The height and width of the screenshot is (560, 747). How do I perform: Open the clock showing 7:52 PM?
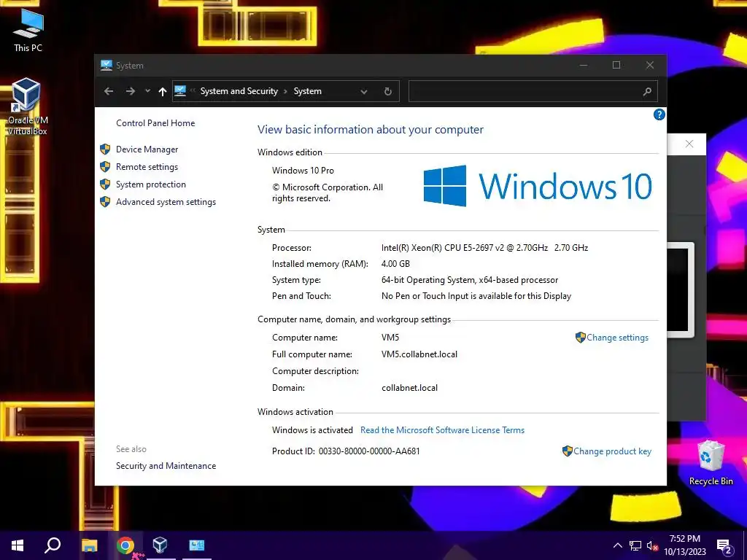[685, 545]
